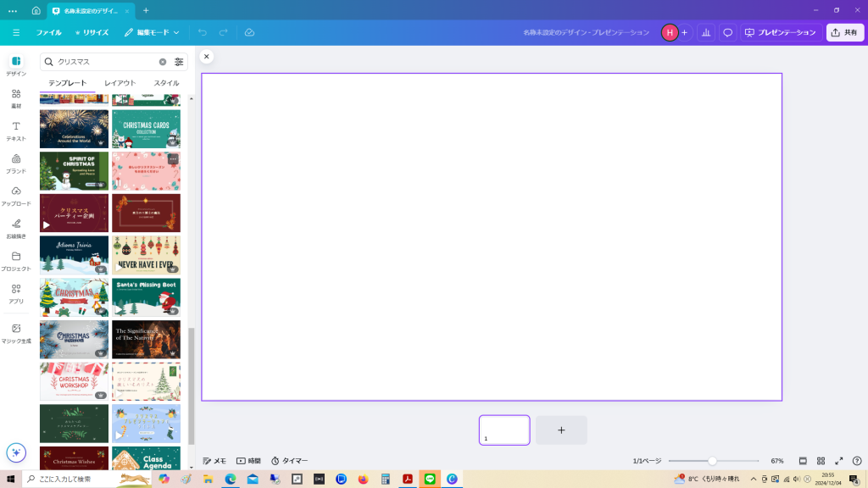Image resolution: width=868 pixels, height=488 pixels.
Task: Switch to the レイアウト tab
Action: 120,83
